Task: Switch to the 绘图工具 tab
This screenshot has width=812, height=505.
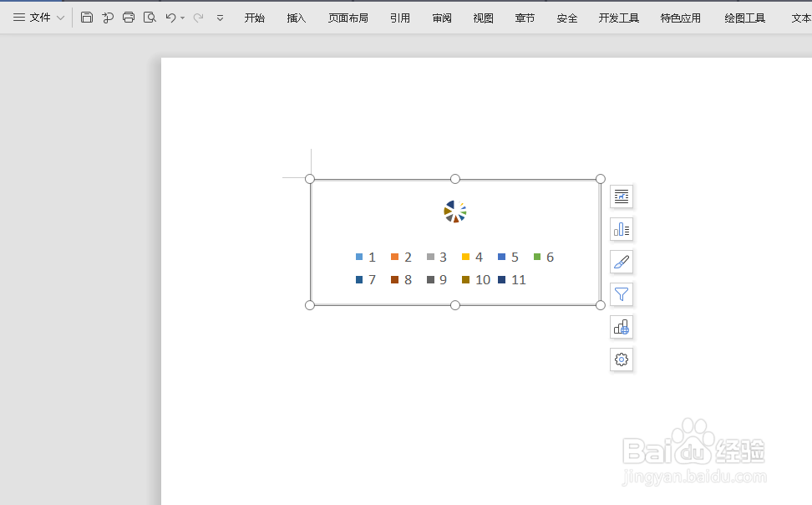Action: pos(744,18)
